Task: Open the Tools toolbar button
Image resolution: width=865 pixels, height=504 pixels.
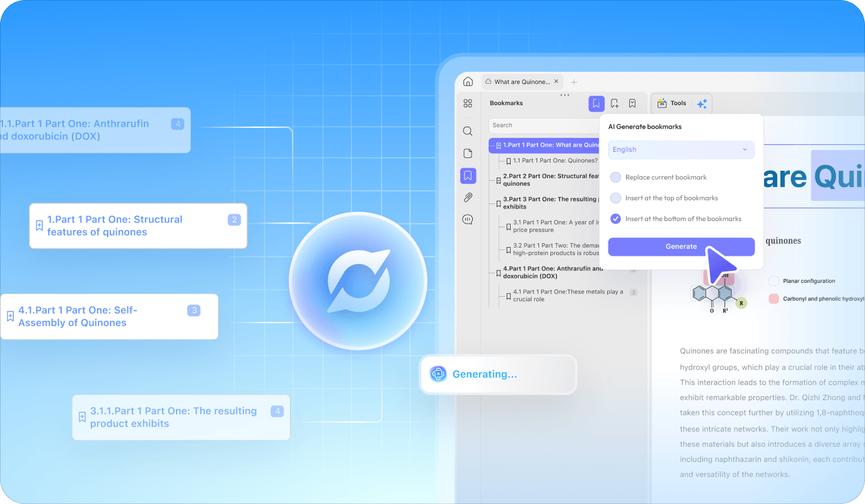Action: click(x=672, y=103)
